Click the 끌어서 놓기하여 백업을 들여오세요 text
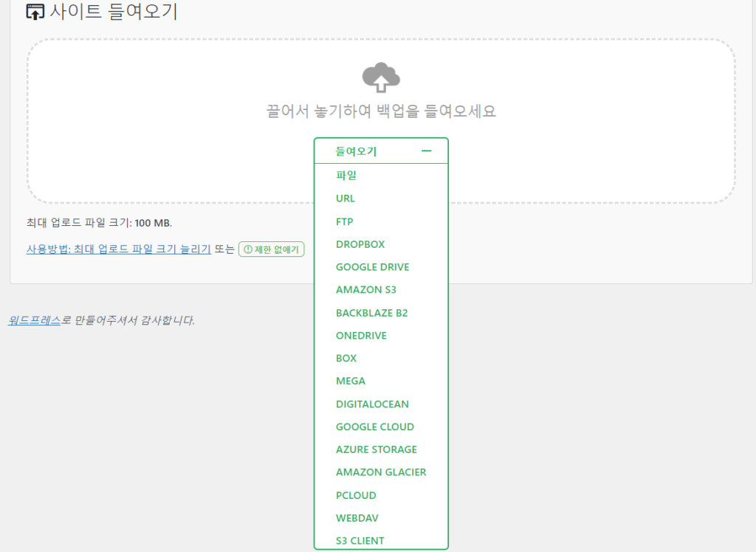The image size is (756, 552). click(381, 111)
